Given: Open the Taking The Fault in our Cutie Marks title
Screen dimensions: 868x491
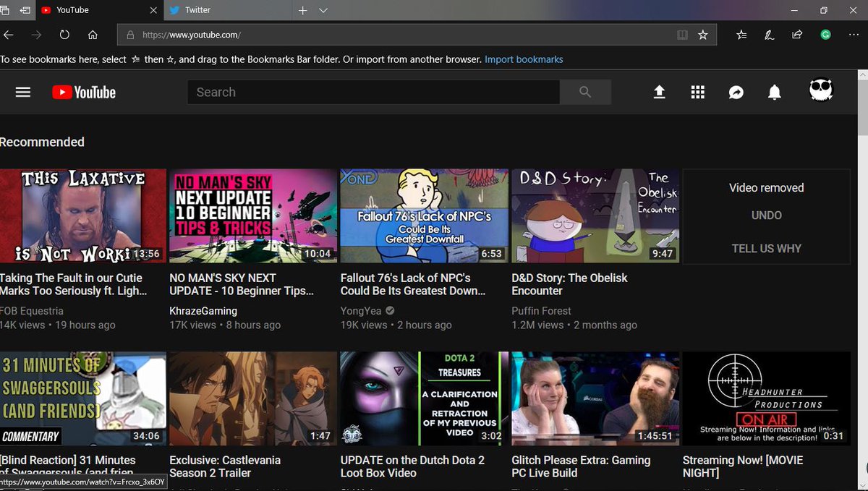Looking at the screenshot, I should click(x=73, y=284).
